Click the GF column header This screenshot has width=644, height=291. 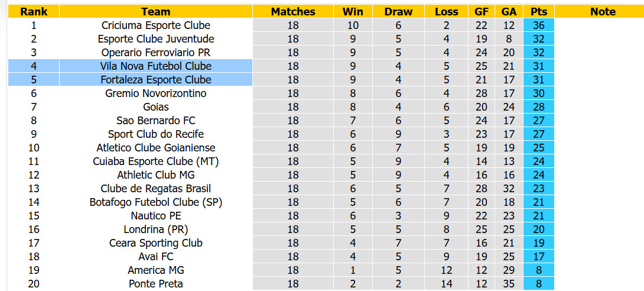(x=482, y=11)
